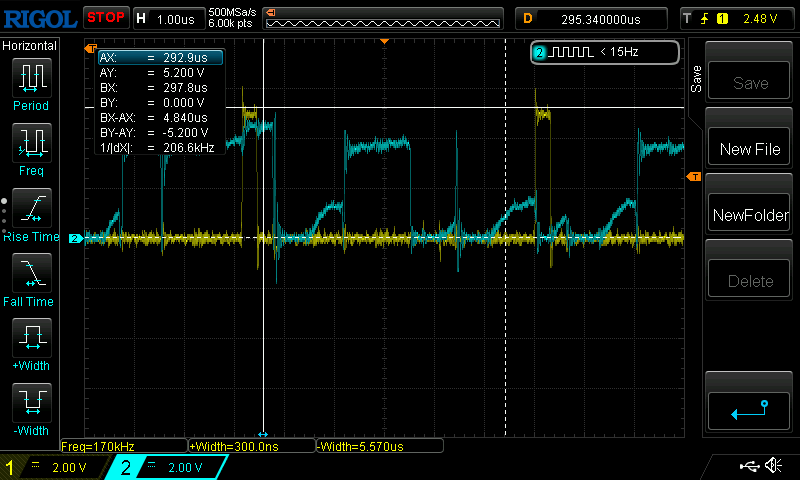The image size is (800, 480).
Task: Select the Period measurement icon
Action: coord(32,78)
